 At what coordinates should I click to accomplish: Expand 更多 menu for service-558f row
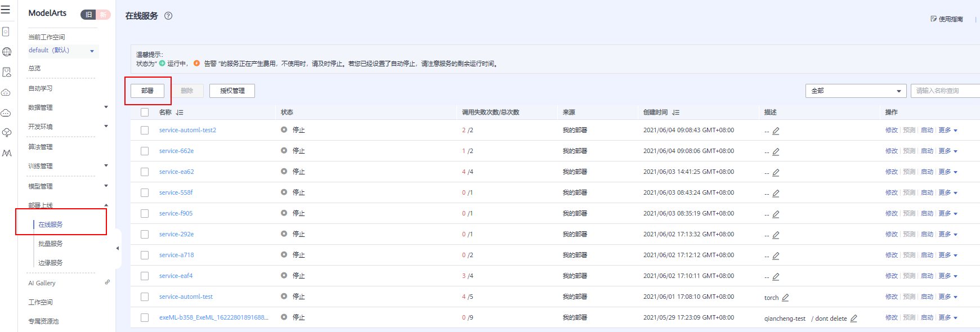948,192
